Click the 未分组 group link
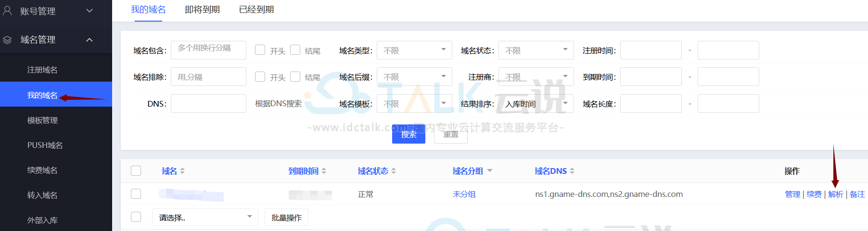The height and width of the screenshot is (231, 868). (464, 194)
